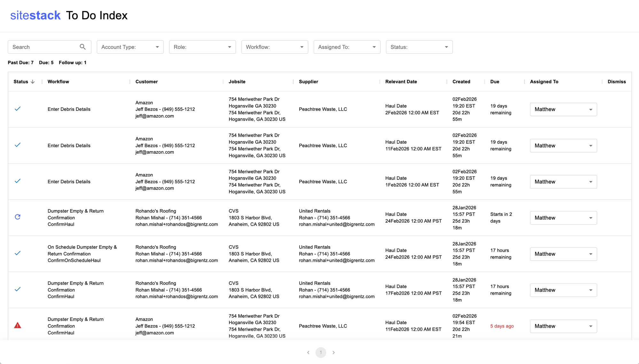Click the red warning triangle status icon
The height and width of the screenshot is (364, 639).
pos(18,325)
